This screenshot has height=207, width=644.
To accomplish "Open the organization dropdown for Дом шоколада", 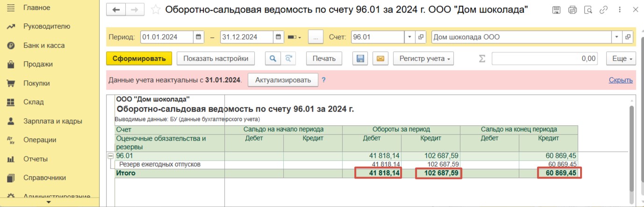I will tap(616, 37).
